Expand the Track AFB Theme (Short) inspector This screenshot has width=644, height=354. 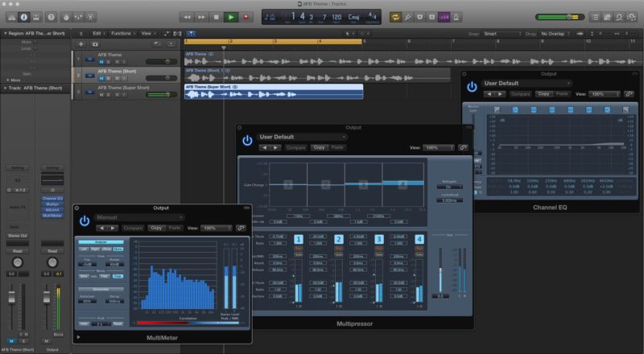[6, 88]
